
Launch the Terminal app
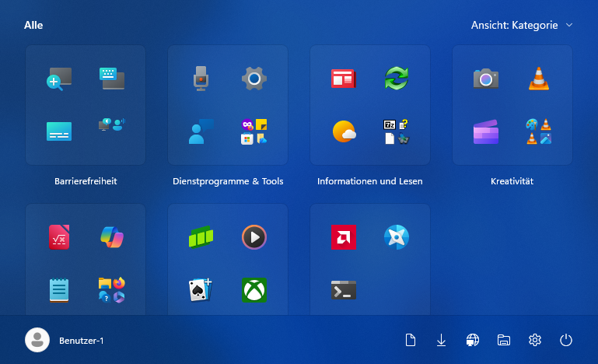click(x=343, y=290)
